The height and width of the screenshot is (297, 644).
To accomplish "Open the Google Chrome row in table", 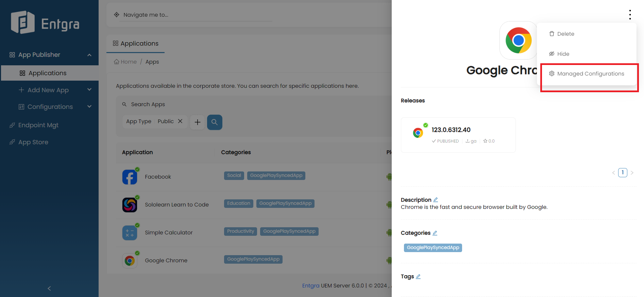I will point(254,261).
